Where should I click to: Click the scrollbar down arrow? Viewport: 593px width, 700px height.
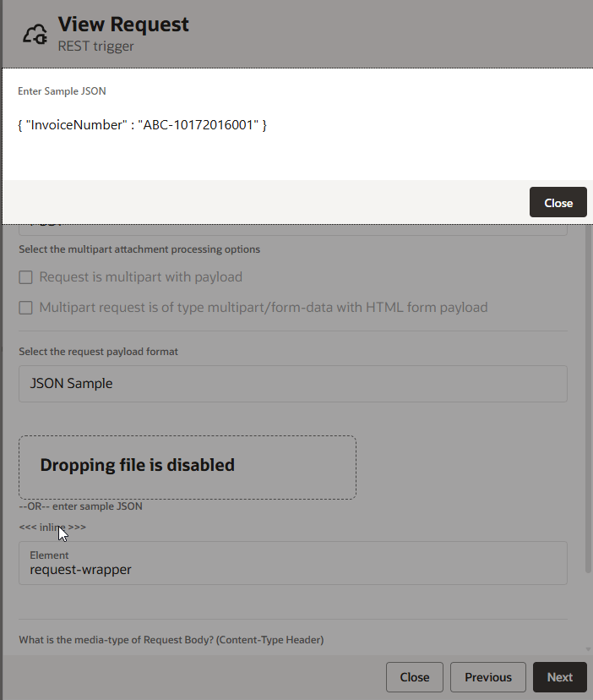587,649
